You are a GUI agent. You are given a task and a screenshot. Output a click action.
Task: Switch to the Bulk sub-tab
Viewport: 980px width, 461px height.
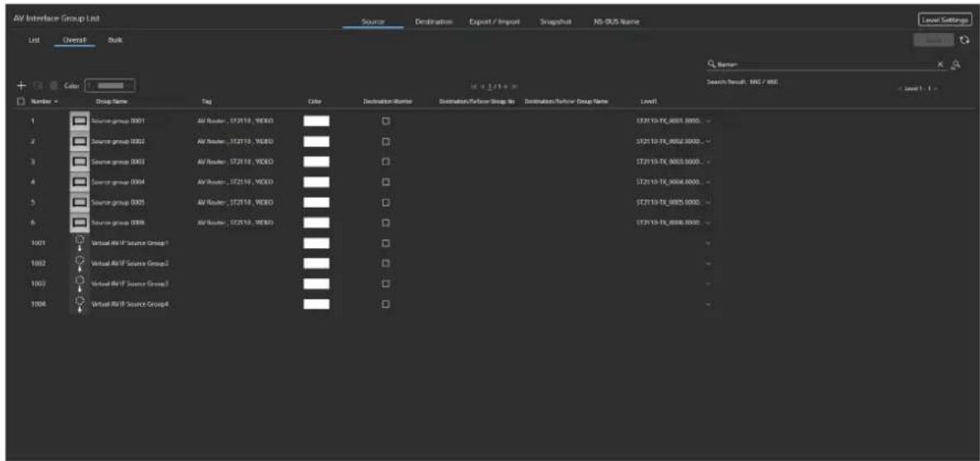[x=115, y=40]
